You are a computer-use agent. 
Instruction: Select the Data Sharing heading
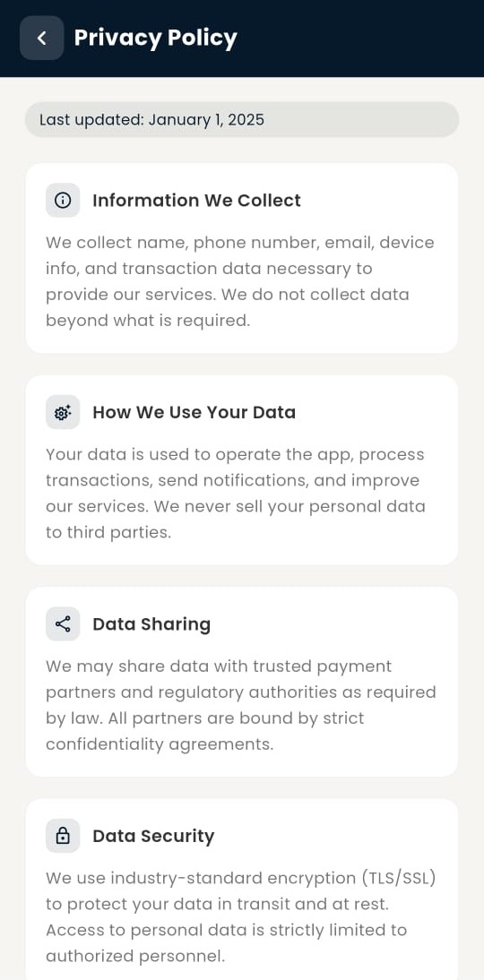[x=151, y=624]
